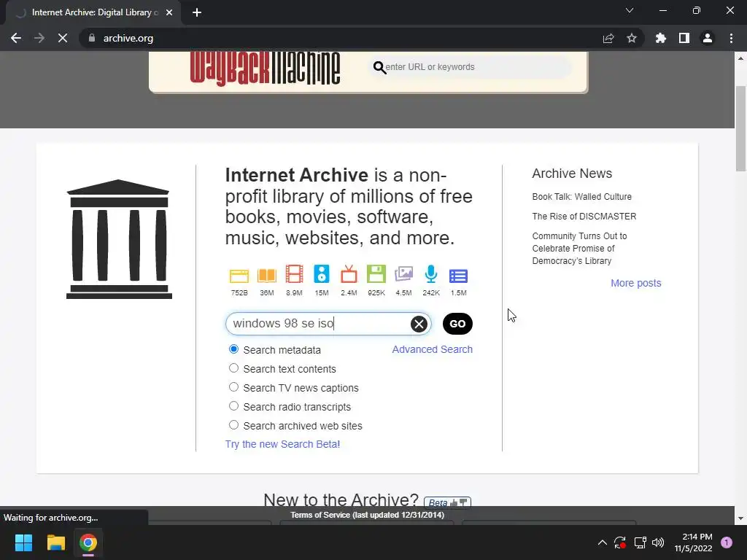The width and height of the screenshot is (747, 560).
Task: Open More posts link
Action: pos(636,283)
